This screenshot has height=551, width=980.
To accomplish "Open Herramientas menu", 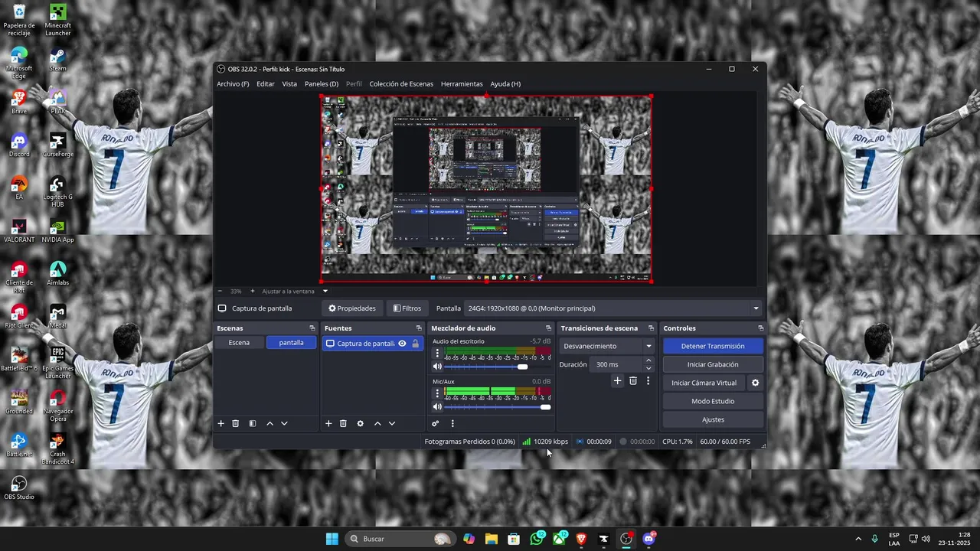I will pos(462,83).
